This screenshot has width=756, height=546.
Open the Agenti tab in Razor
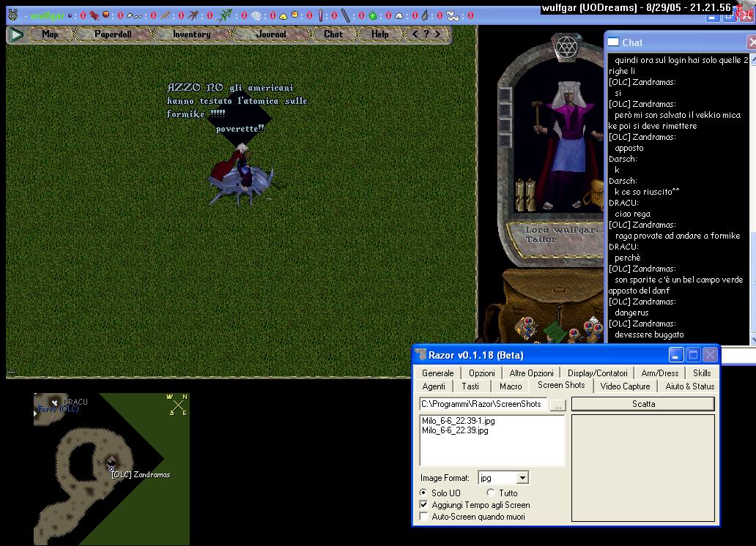pyautogui.click(x=434, y=386)
